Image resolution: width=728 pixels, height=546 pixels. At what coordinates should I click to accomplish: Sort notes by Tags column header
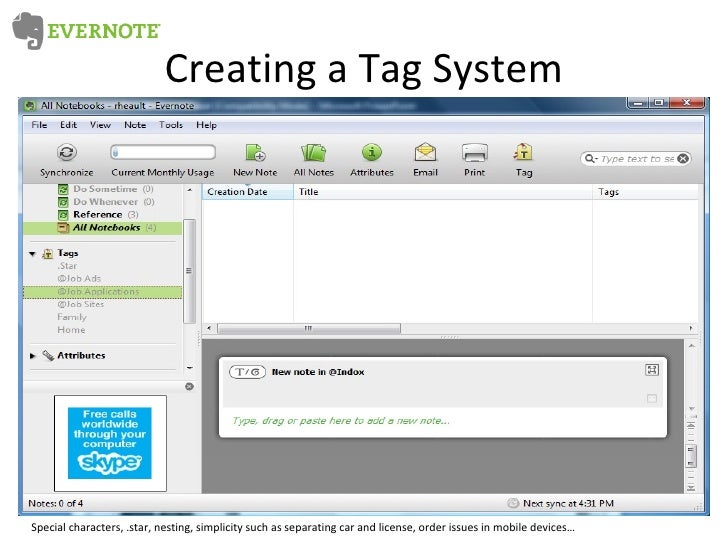[x=645, y=192]
